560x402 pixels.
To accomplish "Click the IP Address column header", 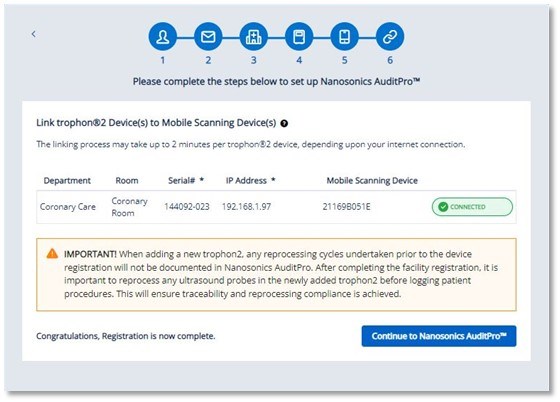I will coord(250,180).
